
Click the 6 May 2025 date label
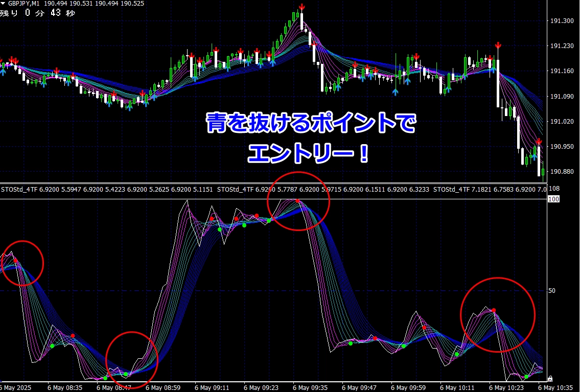pos(16,387)
